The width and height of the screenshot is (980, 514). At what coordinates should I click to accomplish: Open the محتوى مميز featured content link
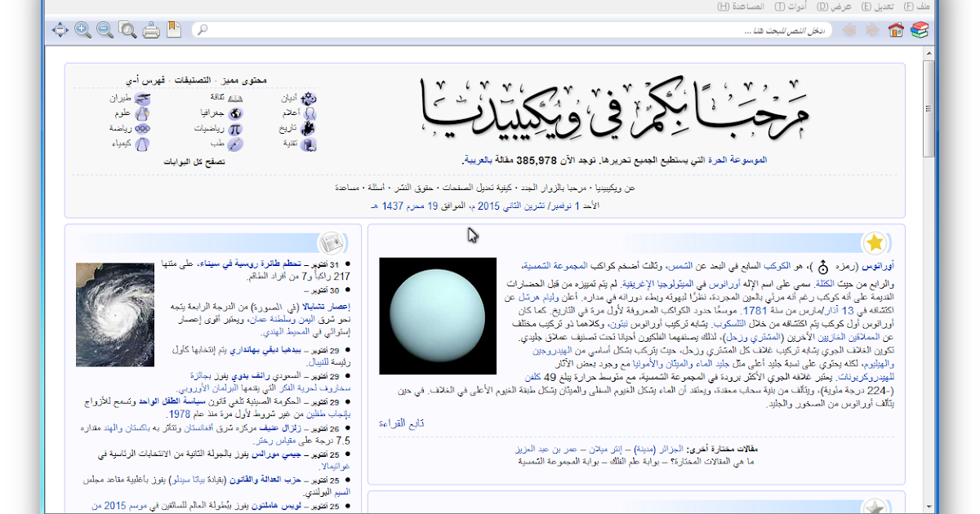[x=243, y=80]
